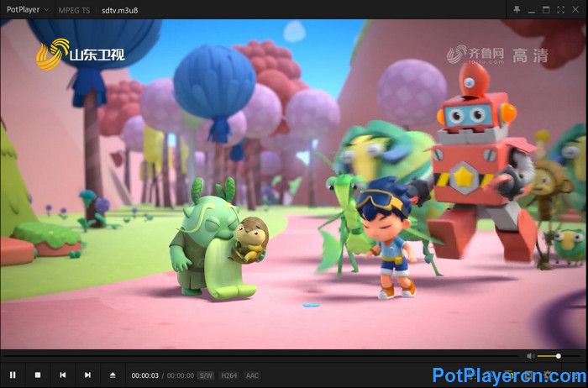The image size is (588, 388).
Task: Click the sdtv.m3u8 title text
Action: click(119, 10)
